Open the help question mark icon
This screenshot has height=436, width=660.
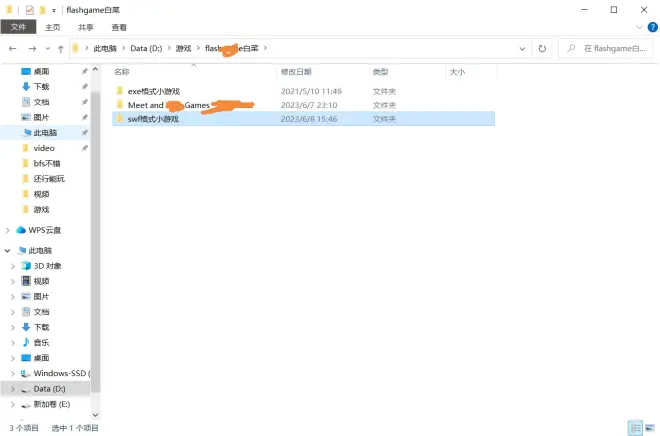pyautogui.click(x=649, y=28)
